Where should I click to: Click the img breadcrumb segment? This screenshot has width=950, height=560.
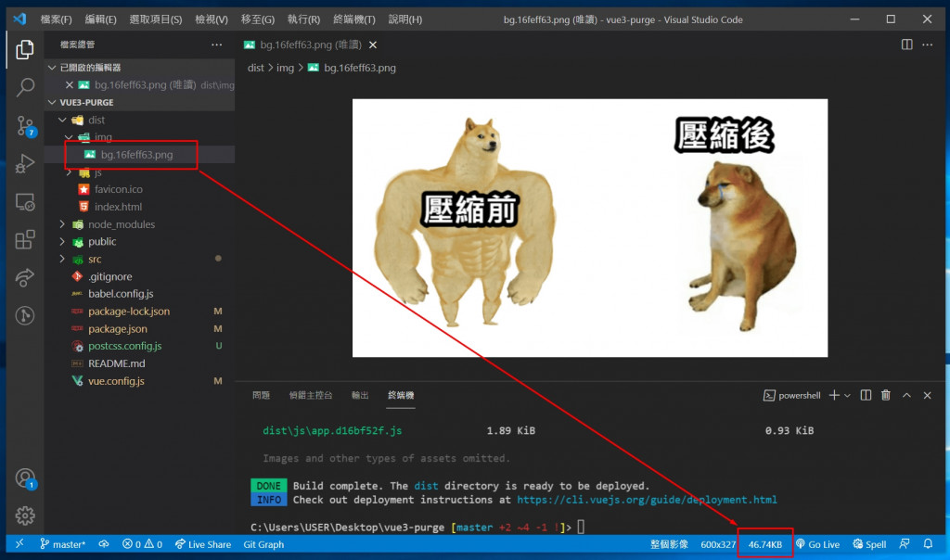coord(285,68)
